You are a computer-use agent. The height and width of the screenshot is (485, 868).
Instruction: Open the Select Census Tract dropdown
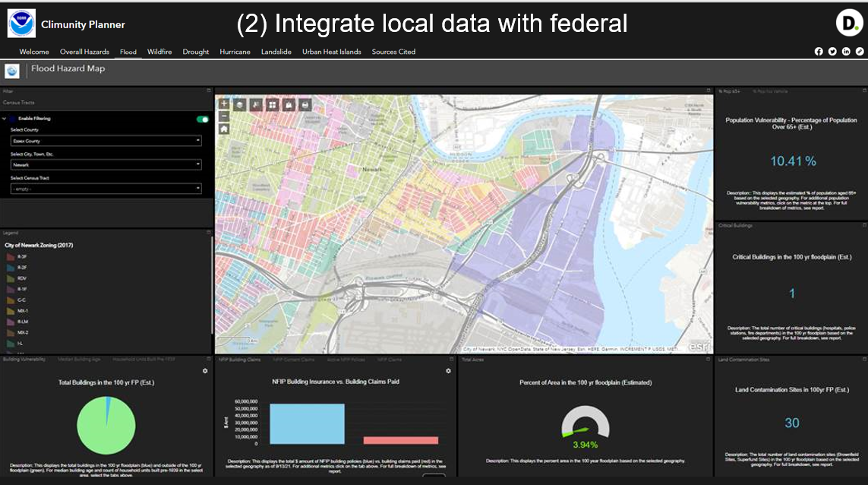(106, 188)
